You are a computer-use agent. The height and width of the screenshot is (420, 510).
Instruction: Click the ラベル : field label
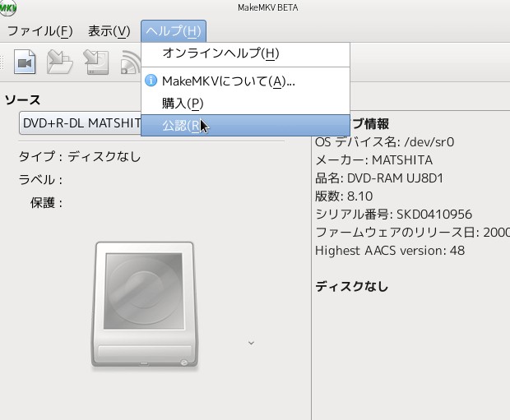click(x=40, y=179)
